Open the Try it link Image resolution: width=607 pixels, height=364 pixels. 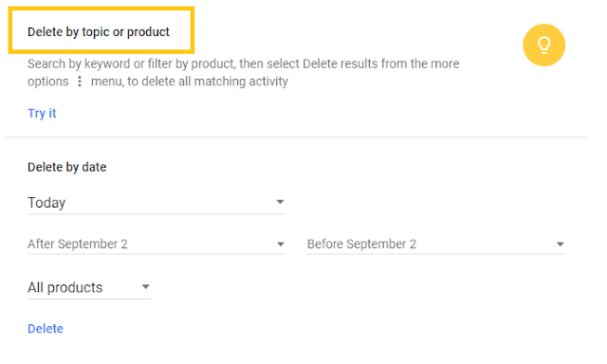(x=42, y=114)
